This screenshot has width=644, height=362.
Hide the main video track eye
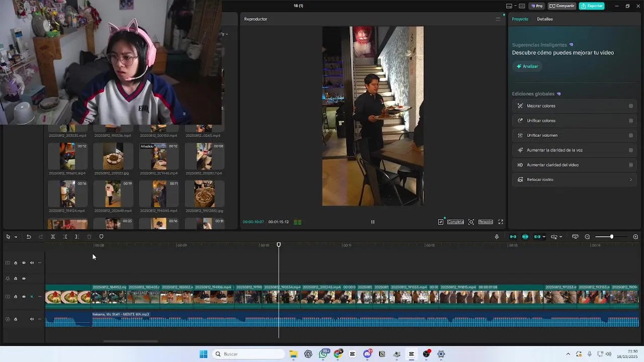[24, 297]
